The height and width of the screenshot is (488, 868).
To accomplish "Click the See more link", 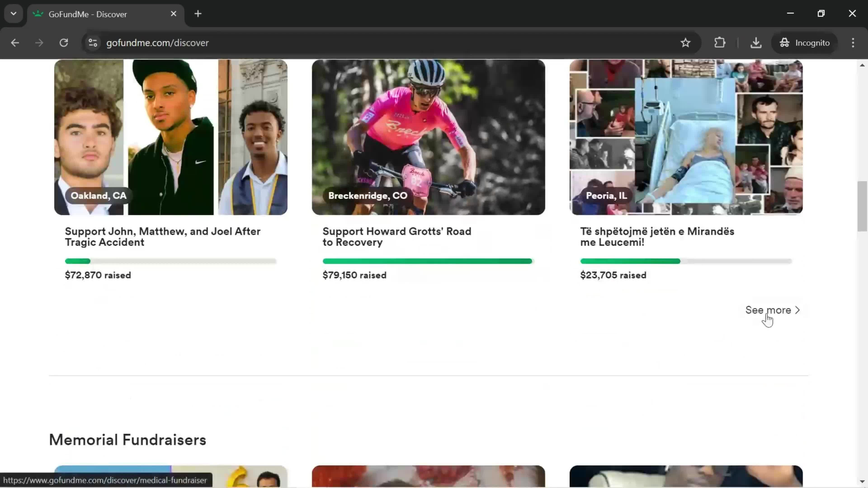I will coord(772,310).
